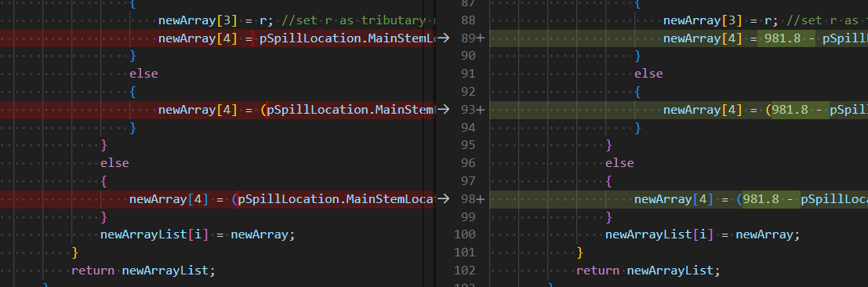Image resolution: width=868 pixels, height=287 pixels.
Task: Click the plus change marker on line 89
Action: click(480, 38)
